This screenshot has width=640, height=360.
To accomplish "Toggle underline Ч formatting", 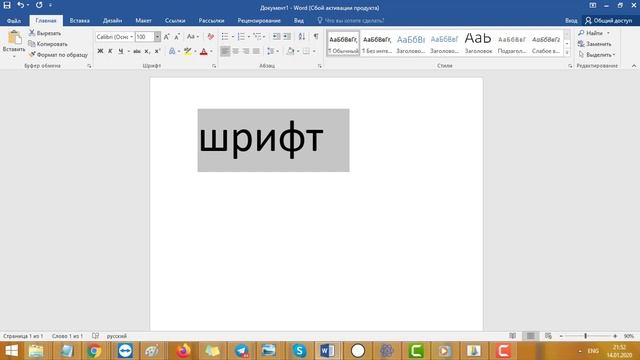I will tap(120, 51).
